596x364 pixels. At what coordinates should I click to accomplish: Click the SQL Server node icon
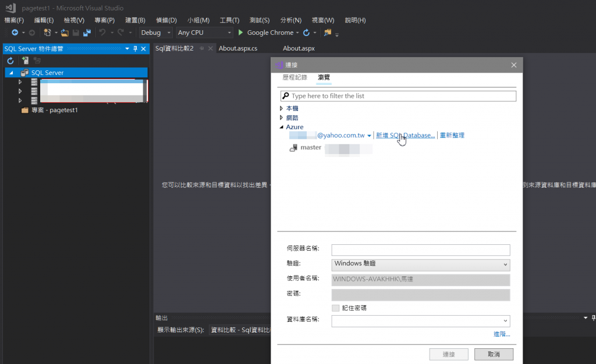[x=24, y=73]
